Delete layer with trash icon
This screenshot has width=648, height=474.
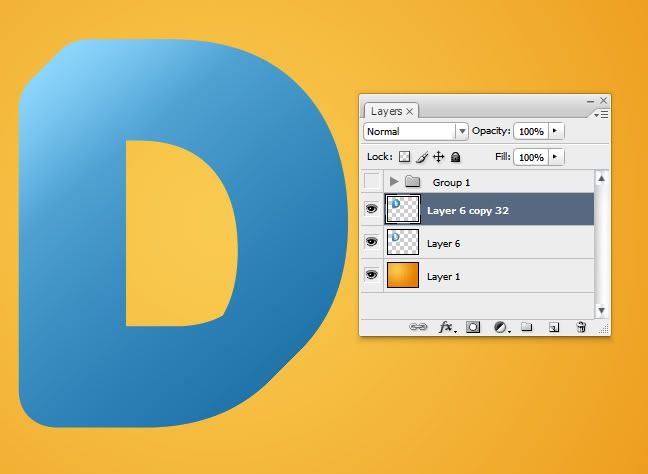coord(581,327)
